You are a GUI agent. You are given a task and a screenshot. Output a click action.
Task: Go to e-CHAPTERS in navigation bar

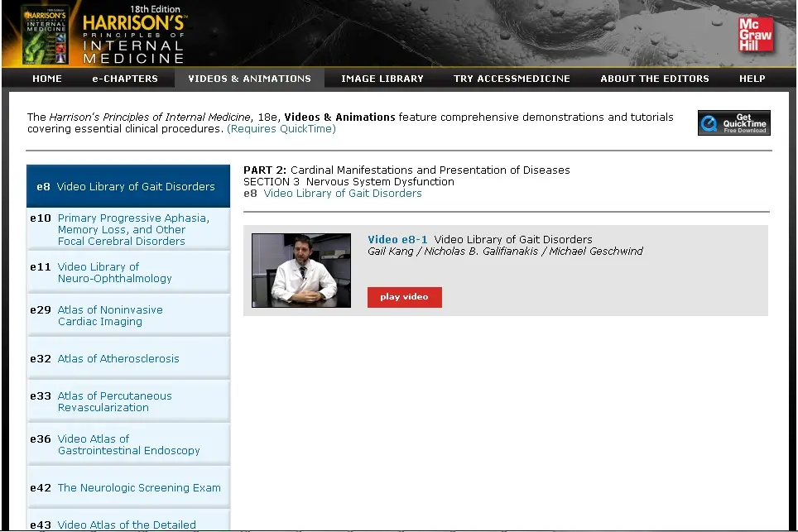tap(125, 79)
